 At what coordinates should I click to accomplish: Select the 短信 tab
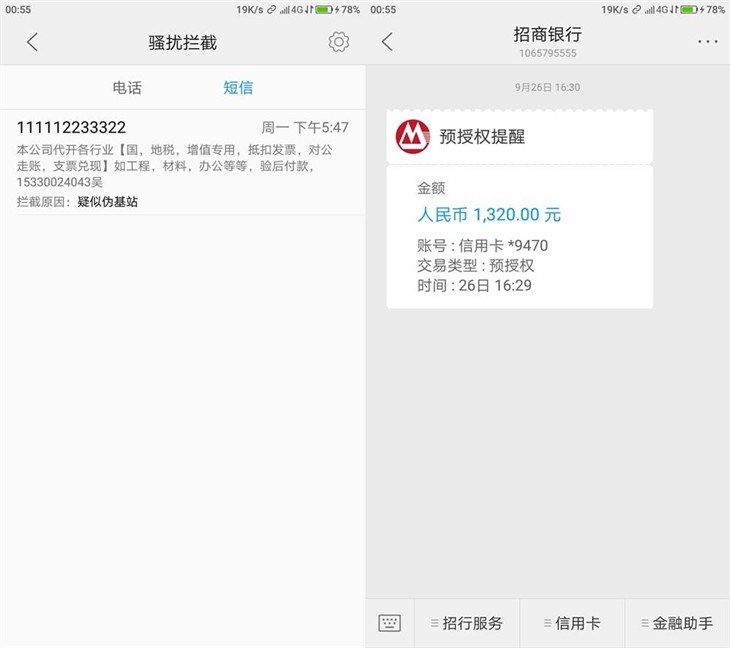coord(238,88)
